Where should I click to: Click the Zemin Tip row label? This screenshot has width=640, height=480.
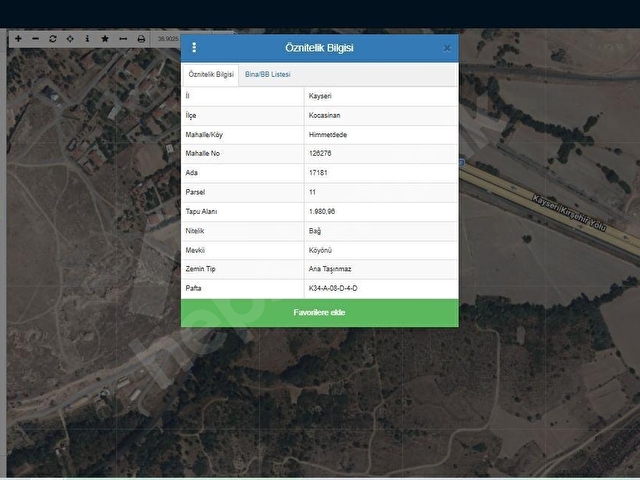point(200,269)
